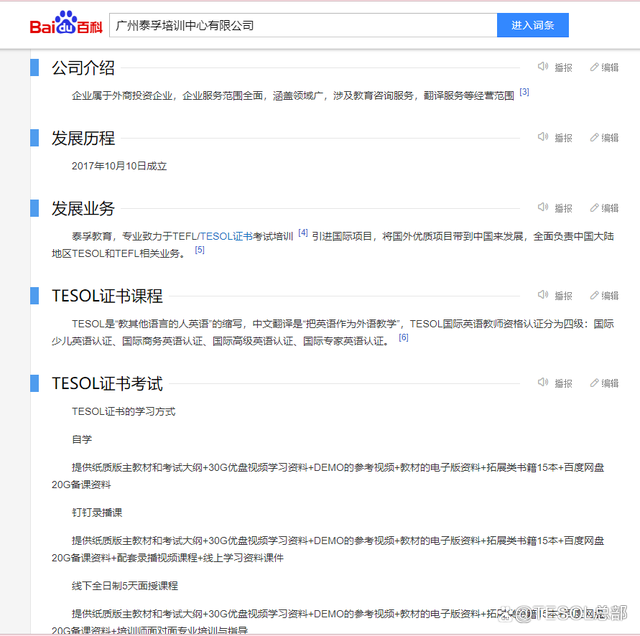640x636 pixels.
Task: Click 播报 text beside 发展业务
Action: [x=563, y=208]
